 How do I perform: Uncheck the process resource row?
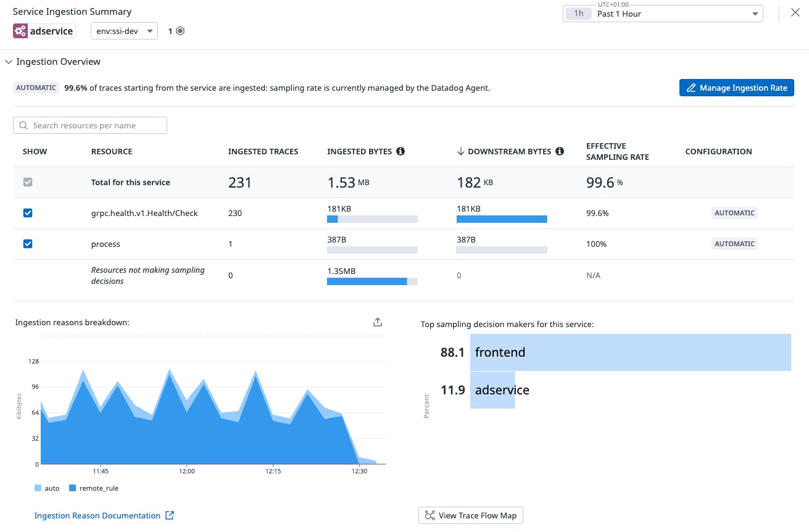coord(27,244)
